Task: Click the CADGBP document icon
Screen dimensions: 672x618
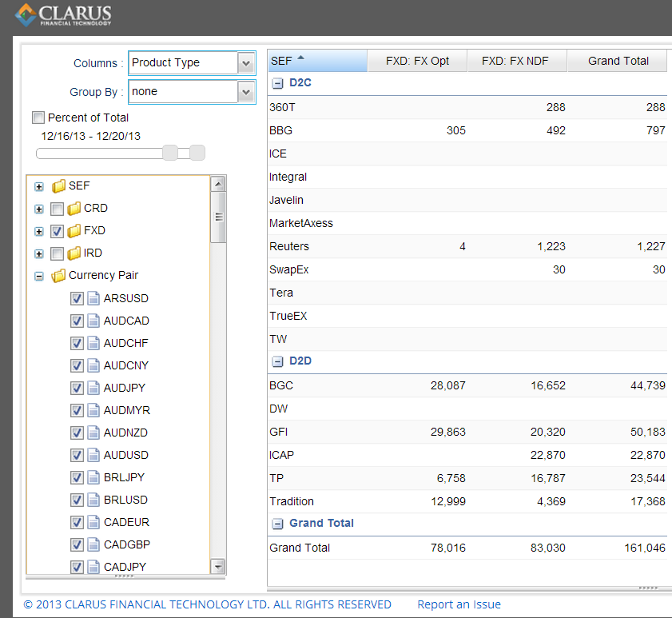Action: point(93,544)
